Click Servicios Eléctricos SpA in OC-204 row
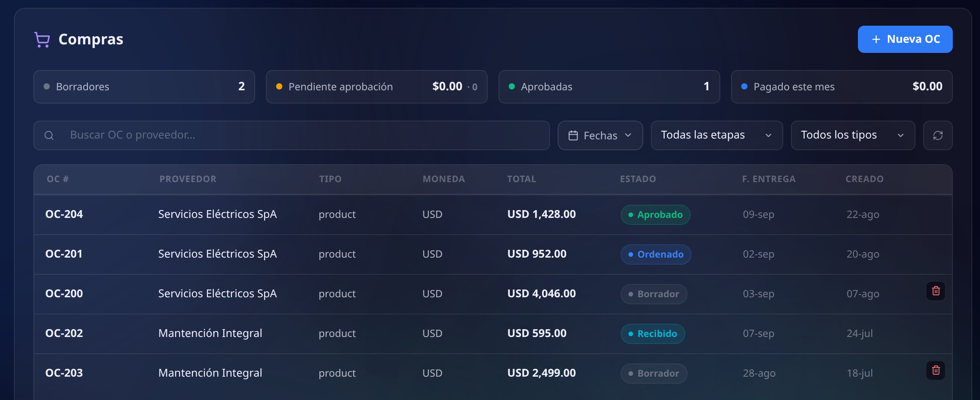Viewport: 980px width, 400px height. [x=217, y=214]
